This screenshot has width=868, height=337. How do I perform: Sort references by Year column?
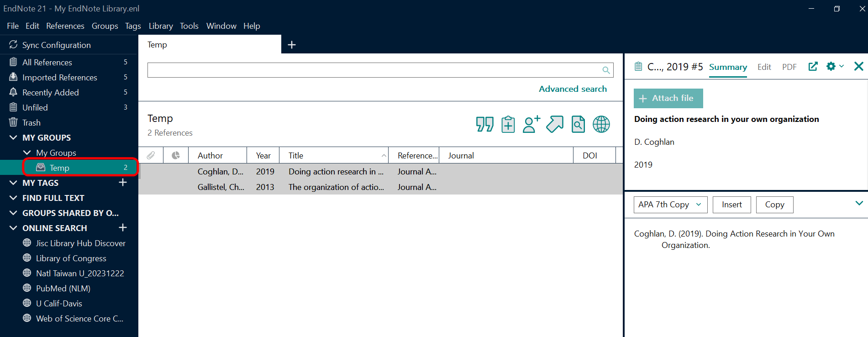point(263,155)
